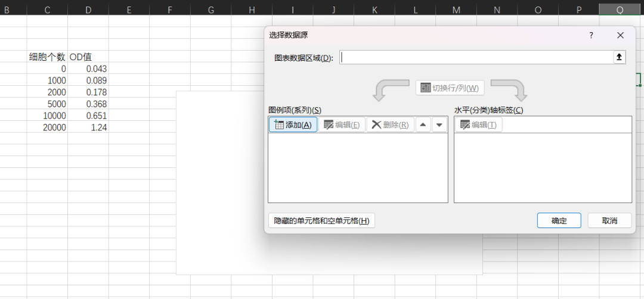
Task: Select column D header
Action: pyautogui.click(x=88, y=9)
